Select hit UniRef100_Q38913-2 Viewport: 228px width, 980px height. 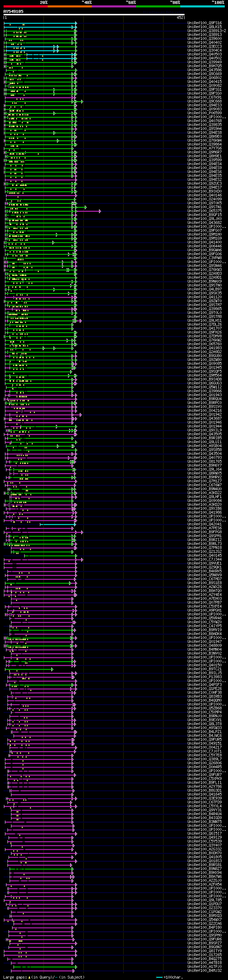(x=207, y=31)
